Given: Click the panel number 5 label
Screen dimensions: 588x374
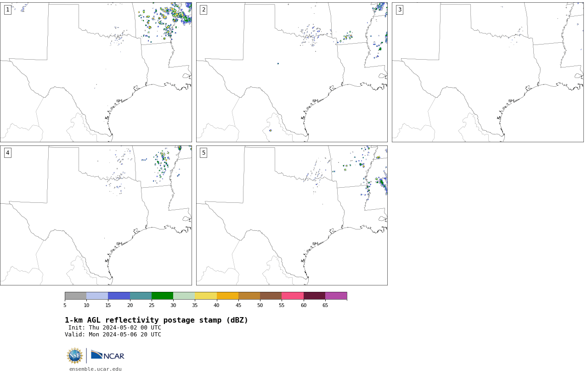Looking at the screenshot, I should tap(204, 153).
